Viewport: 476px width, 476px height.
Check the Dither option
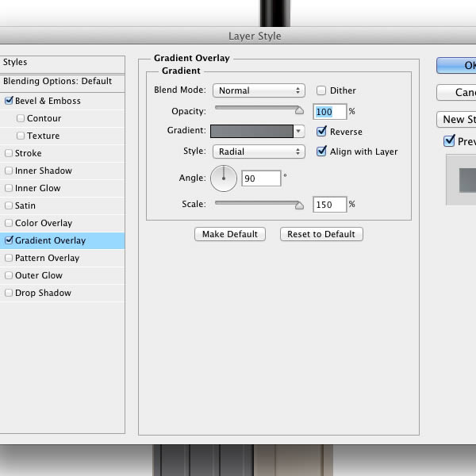point(321,90)
